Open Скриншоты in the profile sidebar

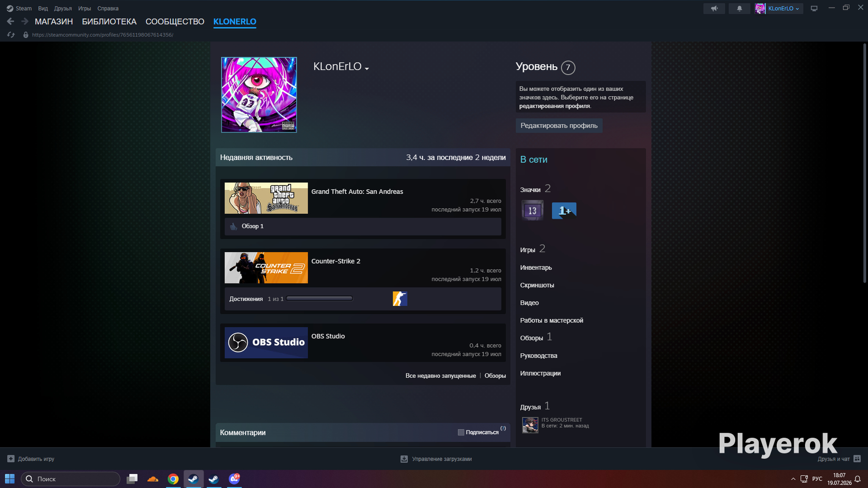pyautogui.click(x=537, y=285)
